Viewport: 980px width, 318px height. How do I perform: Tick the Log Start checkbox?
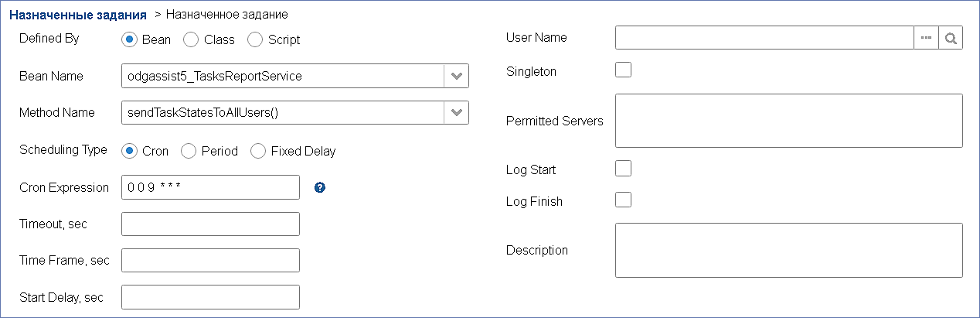click(623, 168)
